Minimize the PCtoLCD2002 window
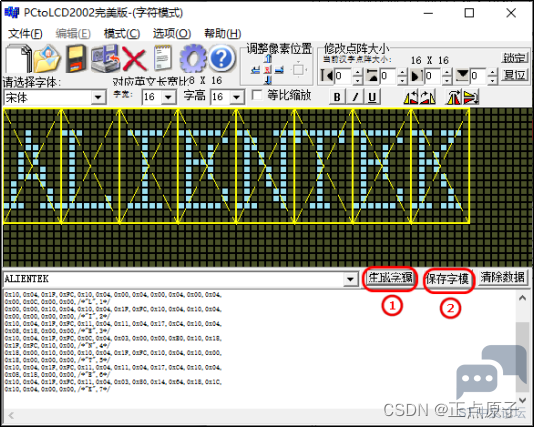 (428, 13)
